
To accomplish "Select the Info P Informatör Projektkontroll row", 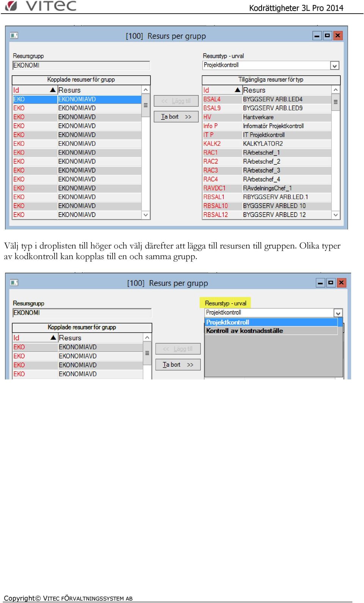I will point(267,126).
